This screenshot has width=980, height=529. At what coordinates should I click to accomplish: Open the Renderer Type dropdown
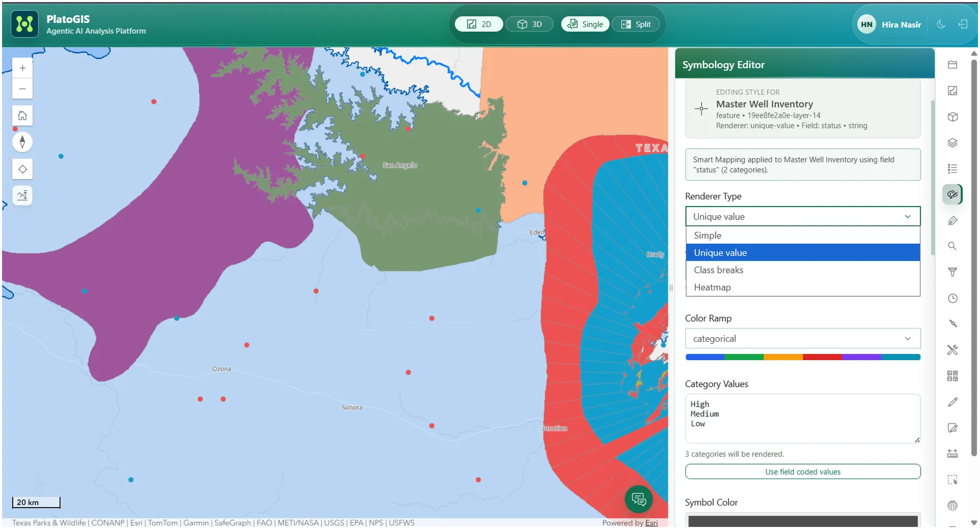pos(802,216)
